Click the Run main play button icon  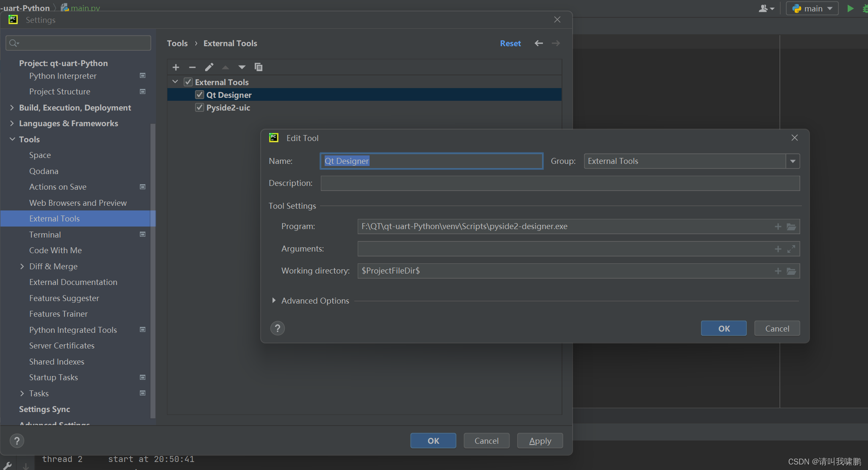pyautogui.click(x=850, y=8)
